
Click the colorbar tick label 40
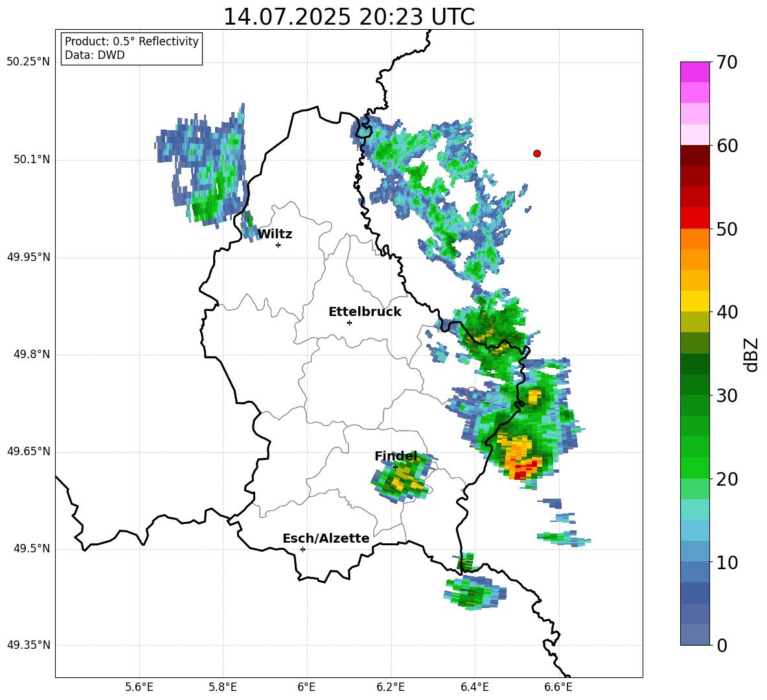[x=727, y=312]
